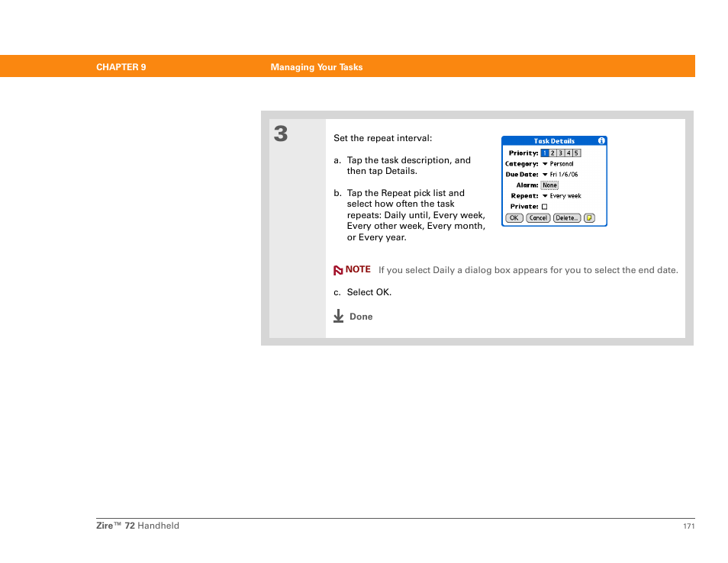Click the page number 171
Screen dimensions: 728x563
tap(689, 526)
